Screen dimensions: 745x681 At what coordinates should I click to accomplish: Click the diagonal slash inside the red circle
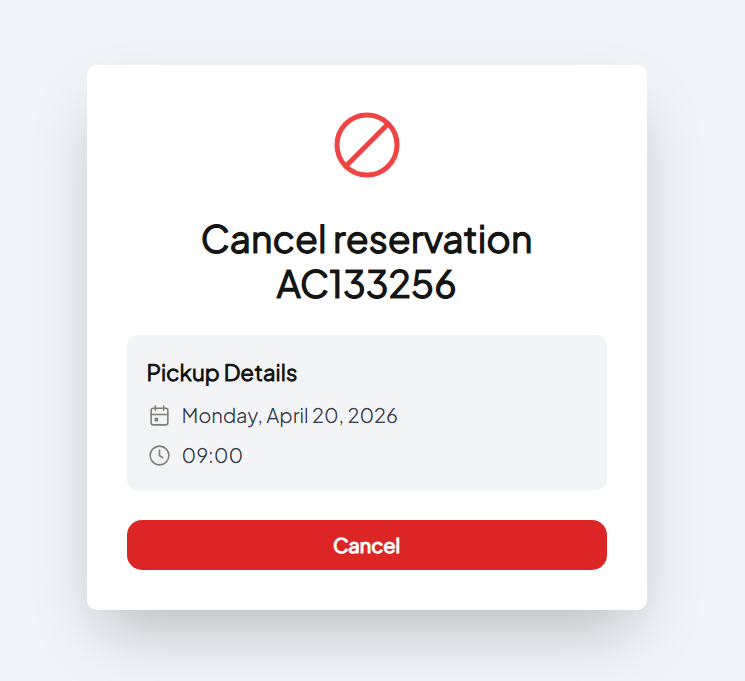click(367, 145)
